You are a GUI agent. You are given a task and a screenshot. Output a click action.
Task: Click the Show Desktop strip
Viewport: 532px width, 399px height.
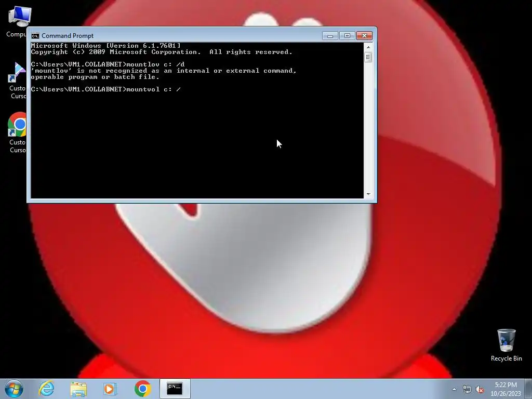(528, 389)
